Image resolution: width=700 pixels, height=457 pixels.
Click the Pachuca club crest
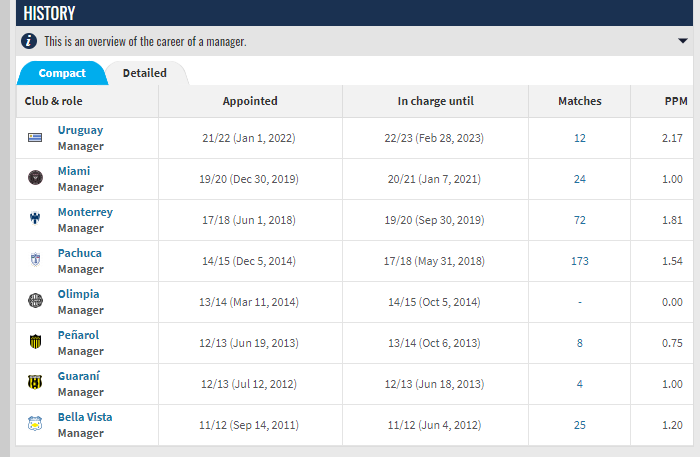tap(35, 259)
